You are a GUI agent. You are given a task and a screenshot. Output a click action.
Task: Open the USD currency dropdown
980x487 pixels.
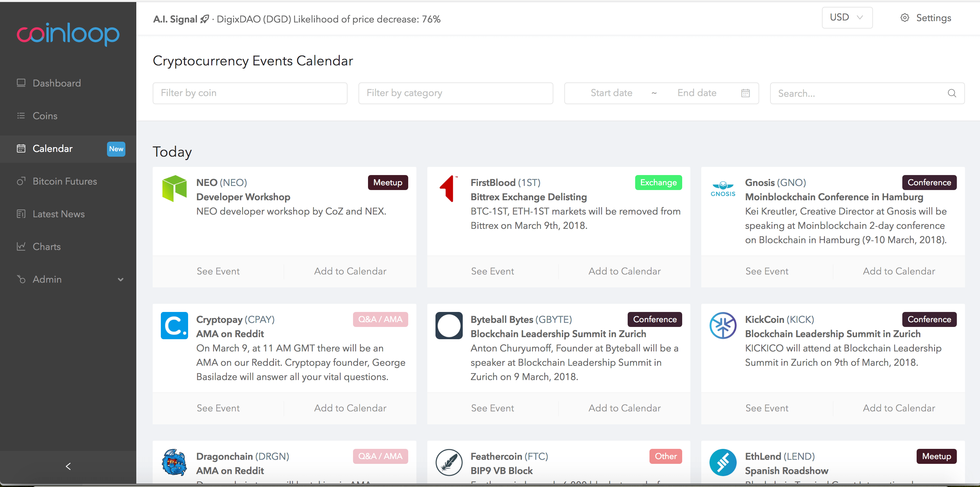[846, 17]
